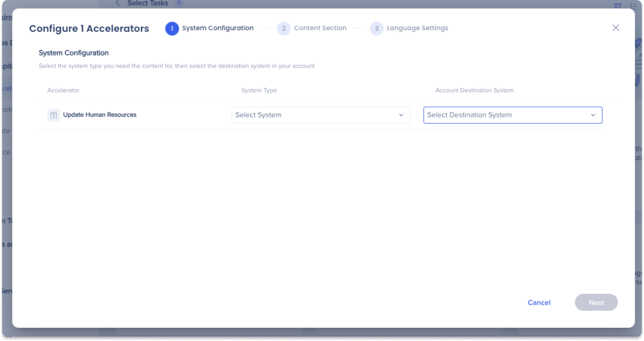
Task: Close the Configure Accelerators dialog
Action: [x=615, y=28]
